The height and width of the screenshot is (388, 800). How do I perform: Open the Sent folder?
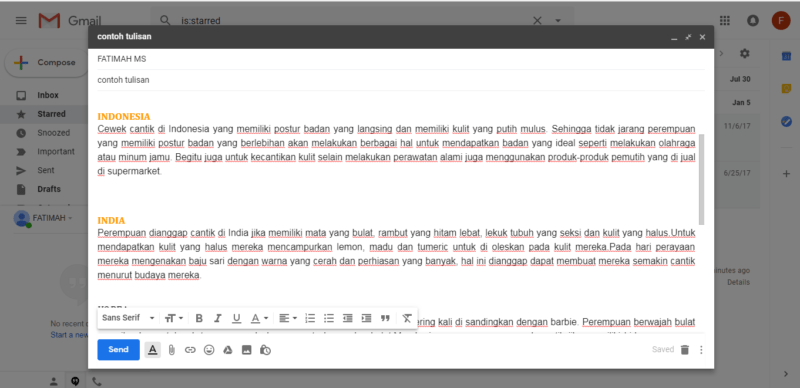[45, 170]
